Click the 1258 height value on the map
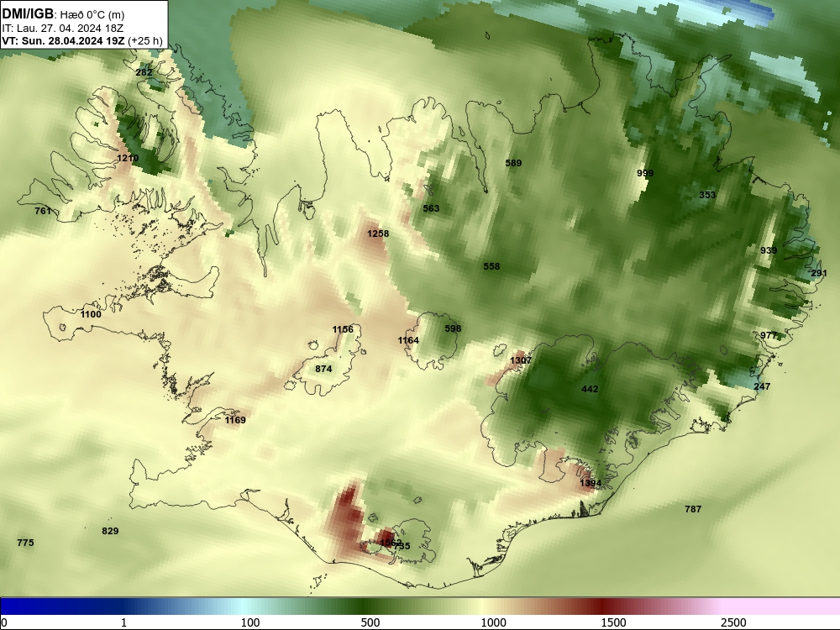Screen dimensions: 840x630 click(x=378, y=234)
